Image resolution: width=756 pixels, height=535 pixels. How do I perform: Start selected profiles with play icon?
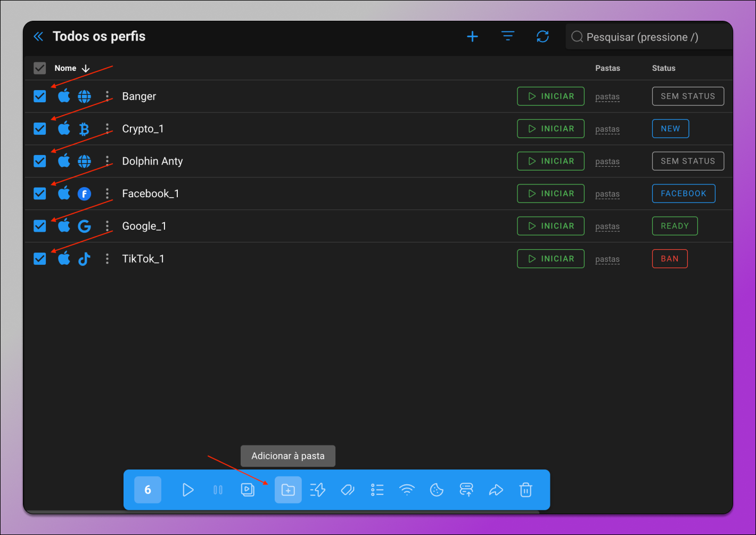tap(188, 490)
